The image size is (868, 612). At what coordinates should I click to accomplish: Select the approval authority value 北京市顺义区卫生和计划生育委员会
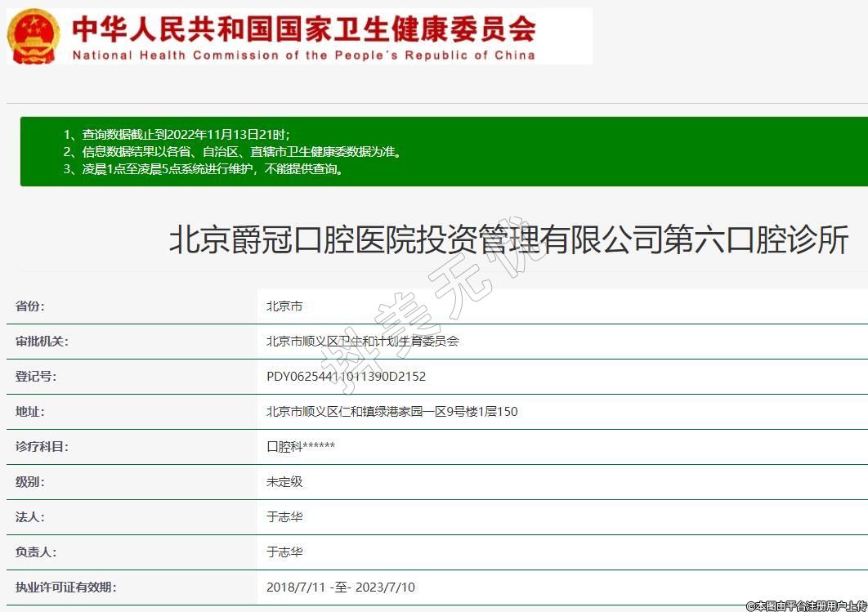click(362, 342)
